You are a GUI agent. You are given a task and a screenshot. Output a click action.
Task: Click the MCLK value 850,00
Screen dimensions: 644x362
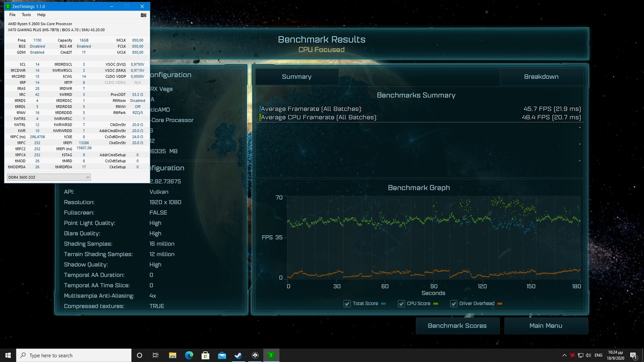(x=138, y=40)
